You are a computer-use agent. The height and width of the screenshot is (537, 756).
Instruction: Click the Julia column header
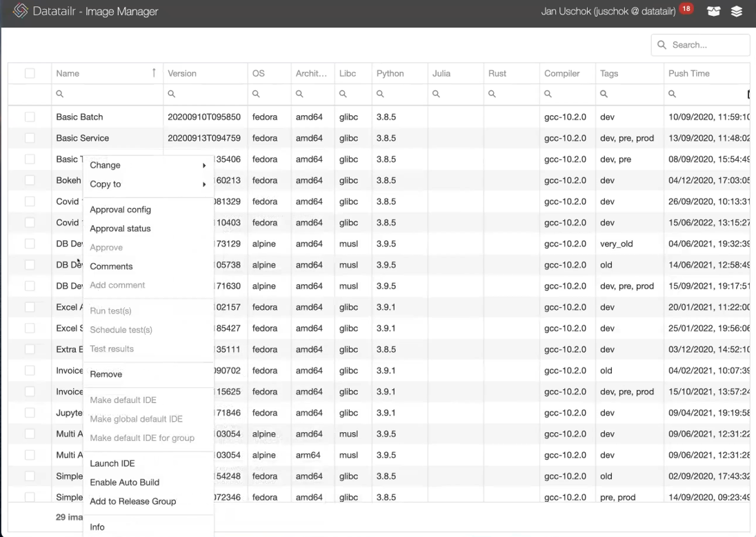click(x=456, y=73)
